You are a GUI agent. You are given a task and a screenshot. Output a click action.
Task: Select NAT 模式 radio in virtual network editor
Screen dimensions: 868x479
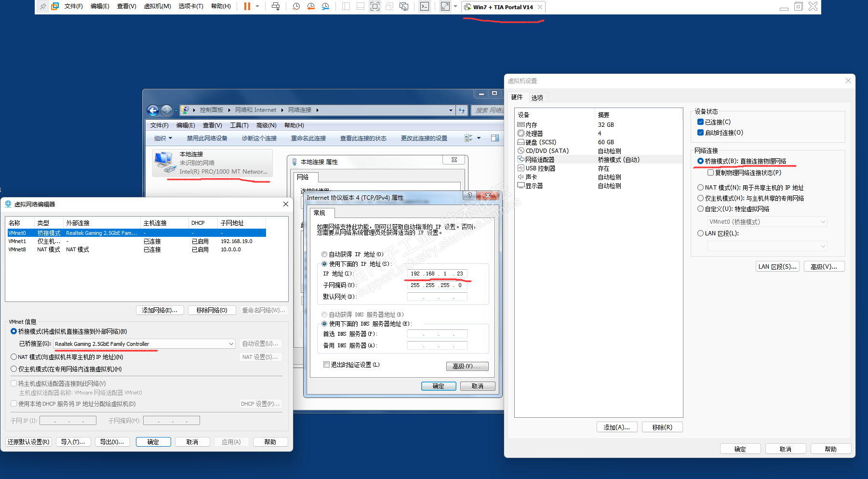pyautogui.click(x=13, y=357)
